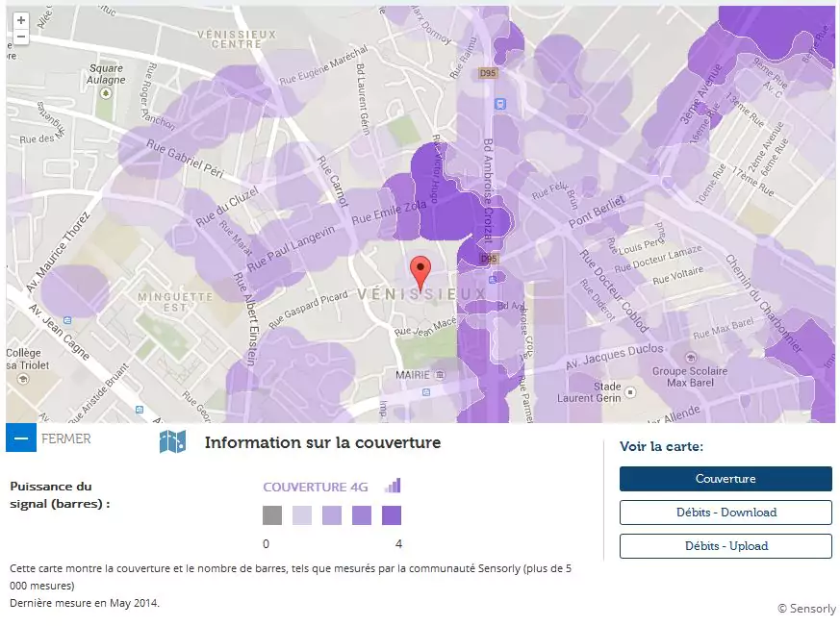Click the darkest purple four-bar legend swatch
This screenshot has width=840, height=626.
pos(392,516)
